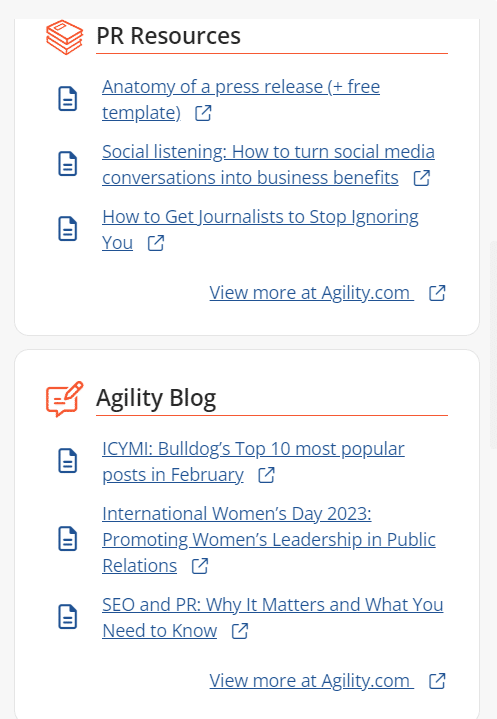This screenshot has height=719, width=497.
Task: Open How to Get Journalists to Stop Ignoring You
Action: click(260, 230)
